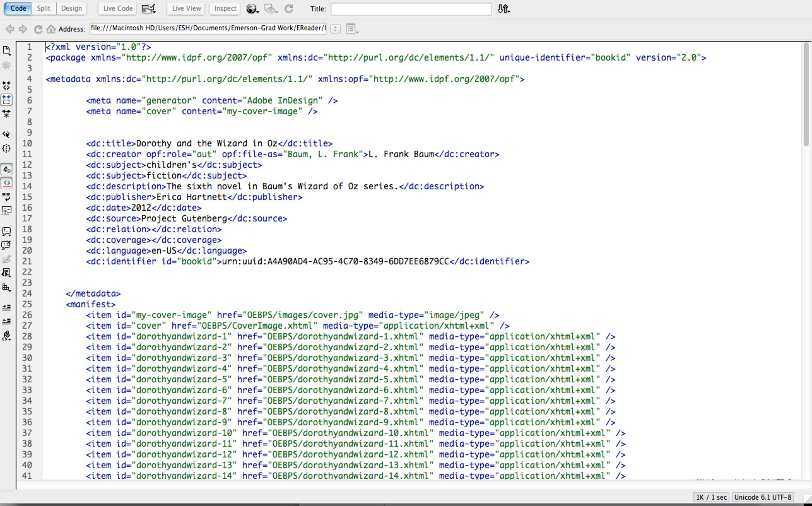
Task: Click the browser Forward arrow
Action: (23, 29)
